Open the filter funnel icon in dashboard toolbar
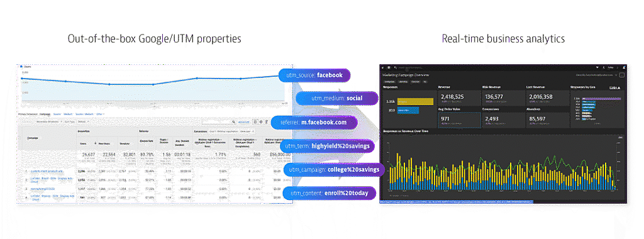This screenshot has height=239, width=644. point(597,68)
